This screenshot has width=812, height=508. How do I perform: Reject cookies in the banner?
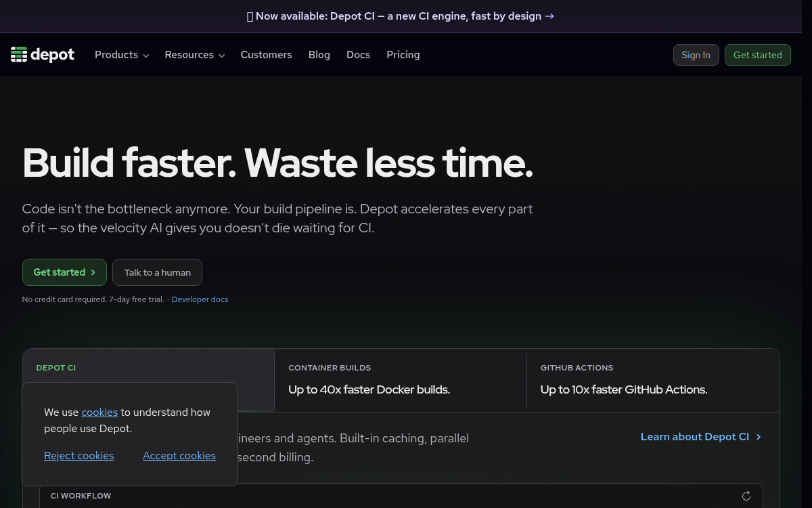point(79,456)
